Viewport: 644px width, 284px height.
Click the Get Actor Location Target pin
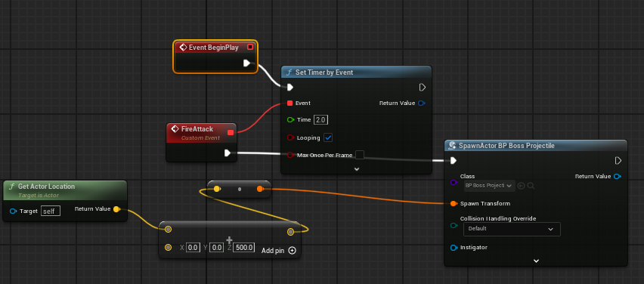(x=13, y=211)
